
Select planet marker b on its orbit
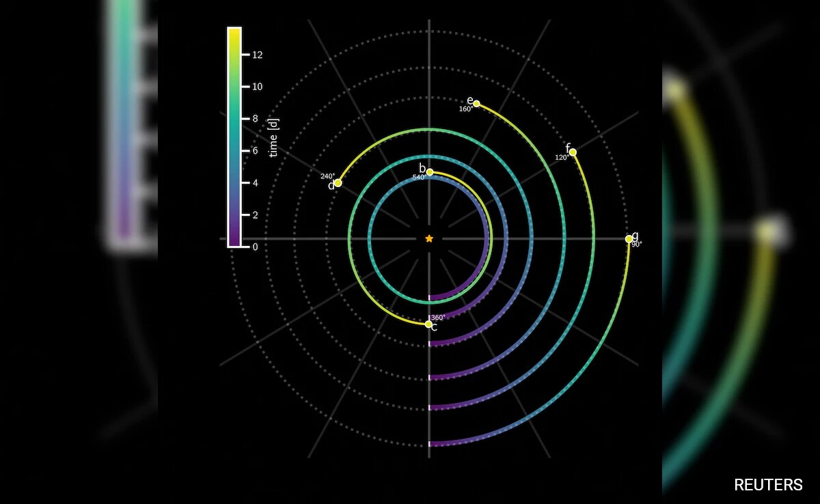429,173
